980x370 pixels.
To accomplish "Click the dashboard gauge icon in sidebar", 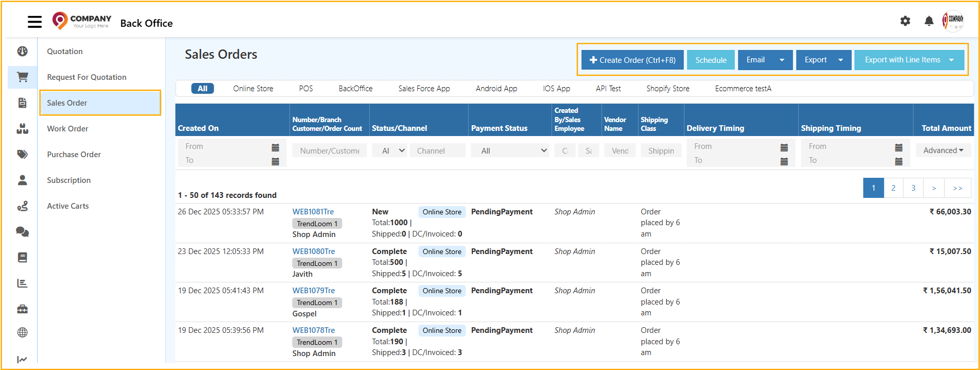I will pyautogui.click(x=22, y=52).
